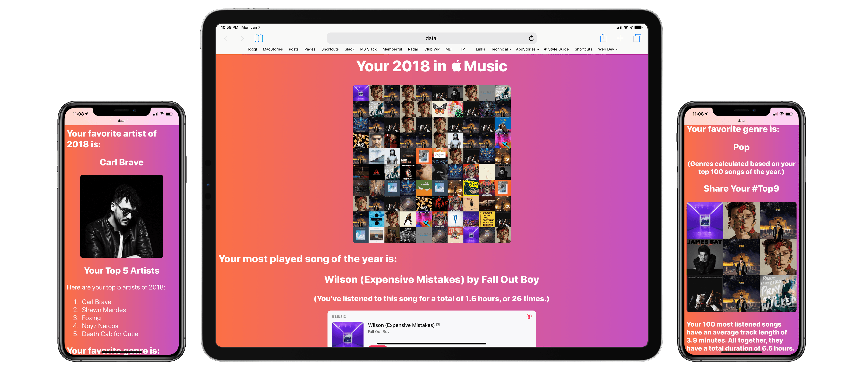Add a new tab with the plus icon
This screenshot has height=370, width=868.
[x=620, y=38]
